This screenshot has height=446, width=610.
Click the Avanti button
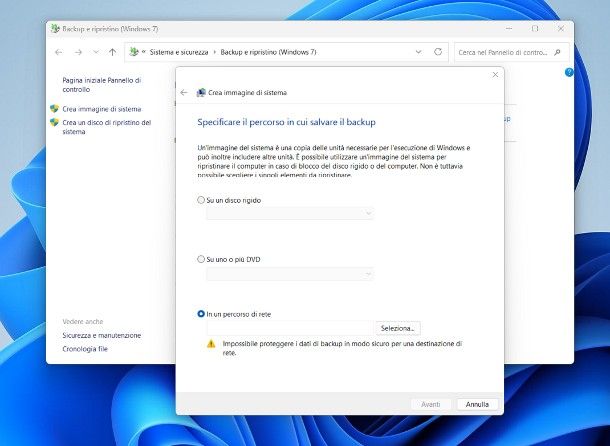(431, 404)
